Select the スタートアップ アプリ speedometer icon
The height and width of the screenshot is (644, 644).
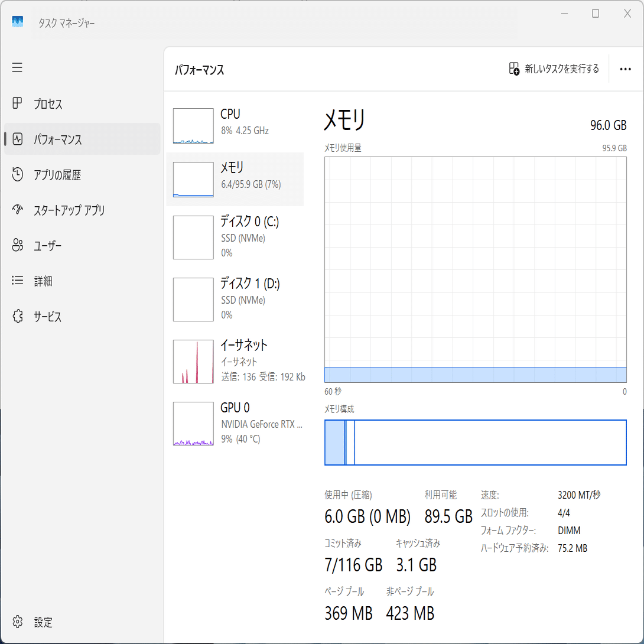[17, 210]
